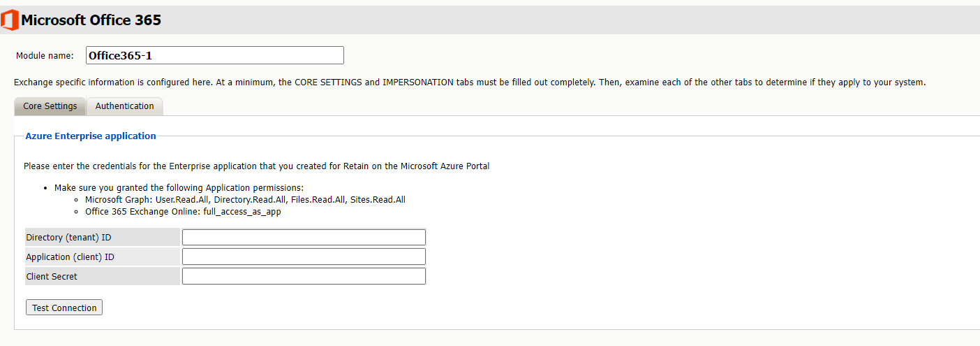This screenshot has height=346, width=980.
Task: Switch to the Core Settings tab
Action: (50, 106)
